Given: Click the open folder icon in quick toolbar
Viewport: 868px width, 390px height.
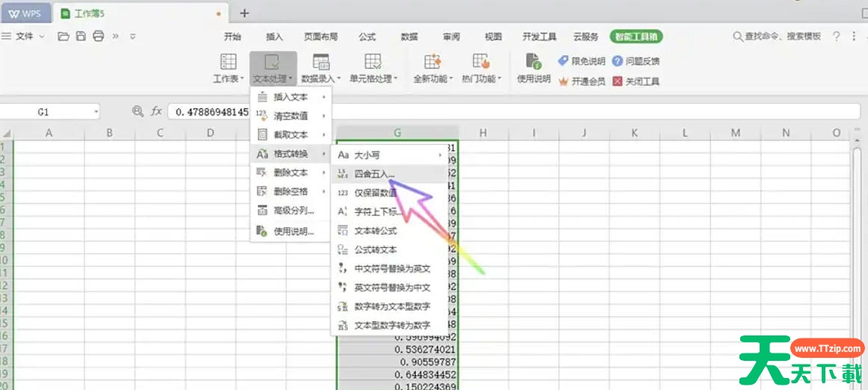Looking at the screenshot, I should (64, 37).
